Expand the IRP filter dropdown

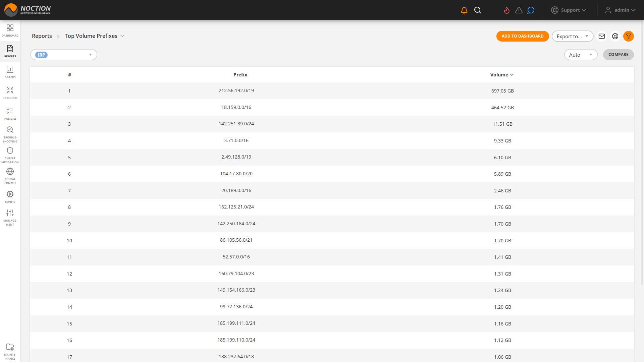(64, 55)
